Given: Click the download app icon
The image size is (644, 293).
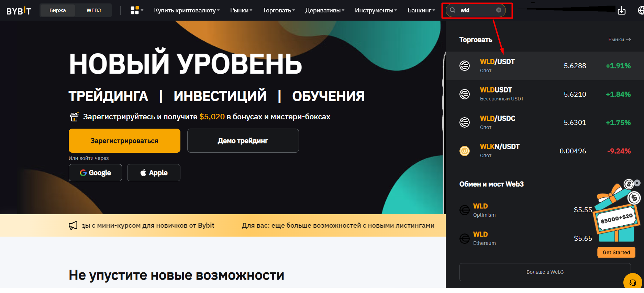Looking at the screenshot, I should pyautogui.click(x=622, y=11).
